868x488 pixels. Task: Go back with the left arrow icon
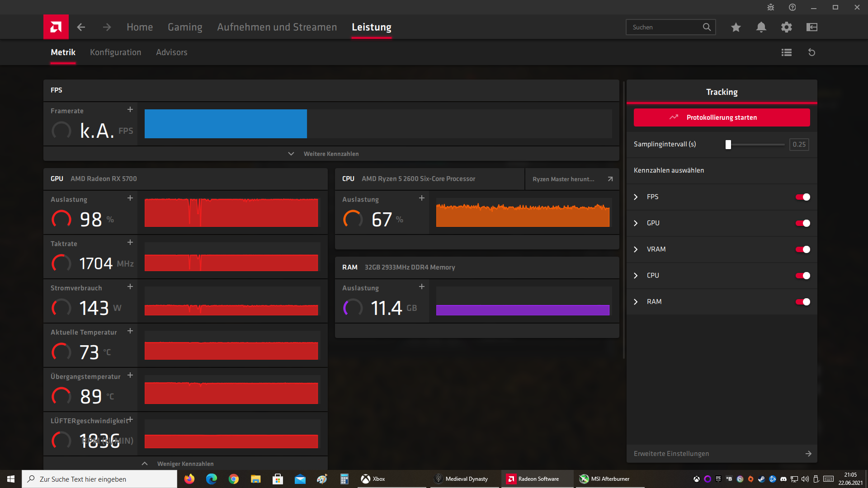[x=81, y=27]
